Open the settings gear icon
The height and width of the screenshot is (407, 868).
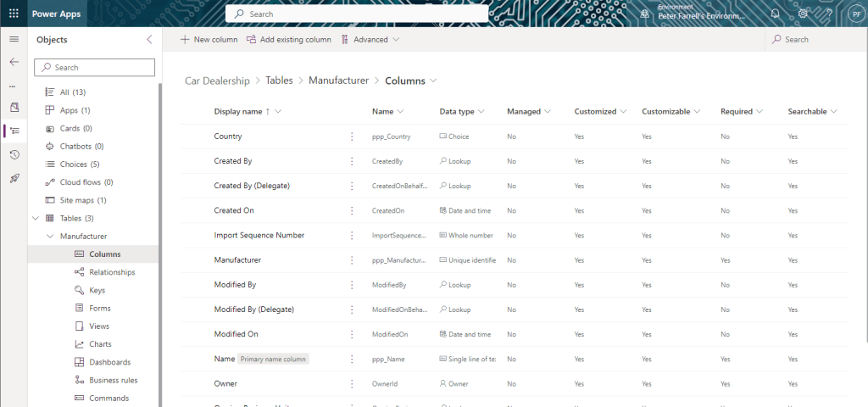[803, 14]
